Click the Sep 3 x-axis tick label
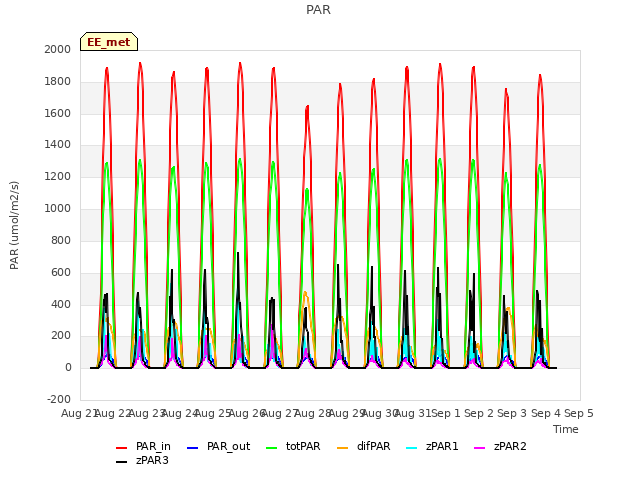The width and height of the screenshot is (640, 480). [x=512, y=413]
